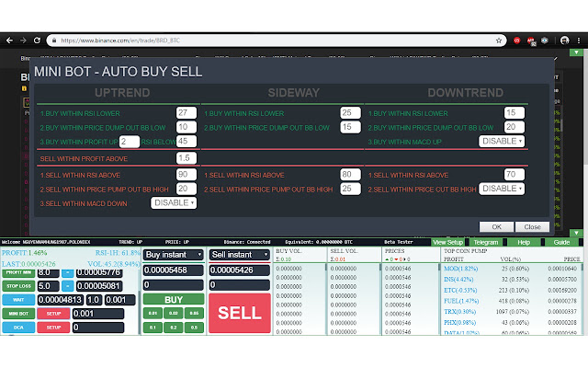
Task: Click the sell price field 0.00005426
Action: 239,270
